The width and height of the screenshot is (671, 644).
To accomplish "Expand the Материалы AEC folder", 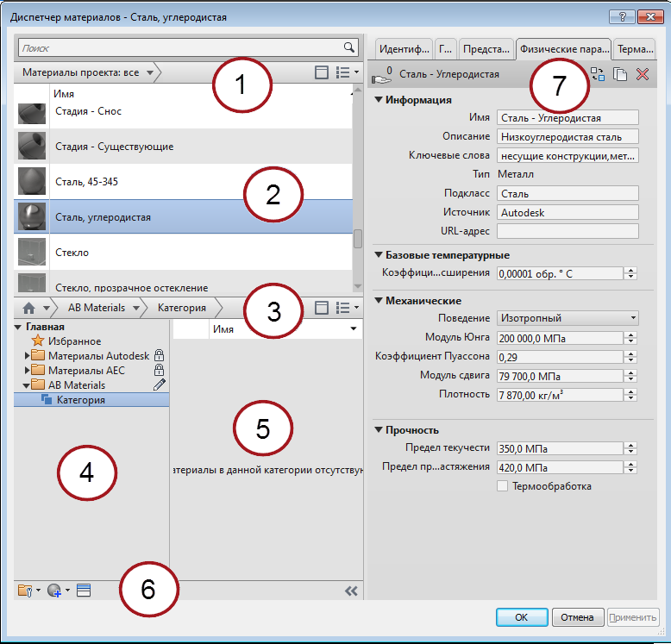I will pyautogui.click(x=27, y=370).
